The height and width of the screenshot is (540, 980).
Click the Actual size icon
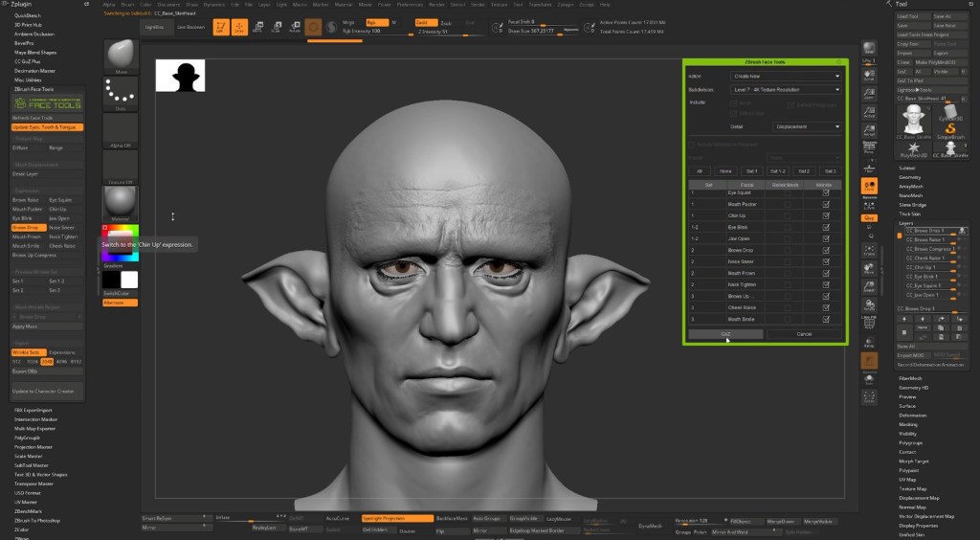coord(869,113)
